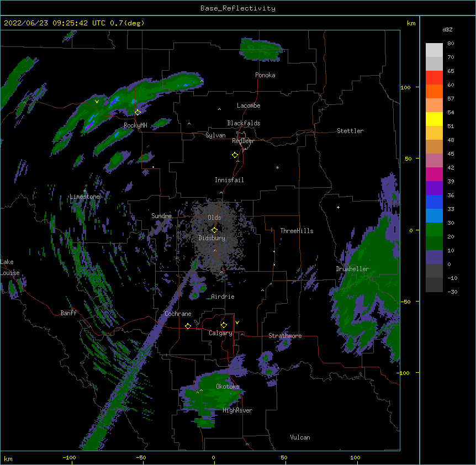Click the Strathmore label
The width and height of the screenshot is (476, 465).
(285, 336)
